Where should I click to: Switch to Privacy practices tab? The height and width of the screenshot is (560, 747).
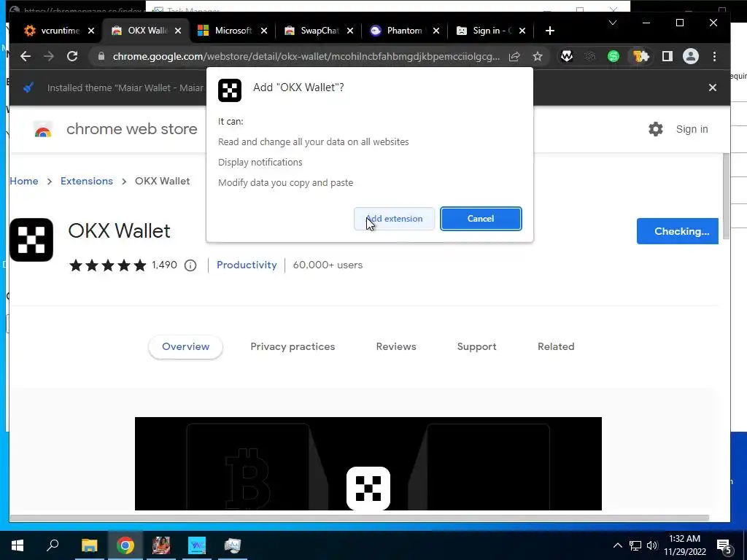[293, 346]
